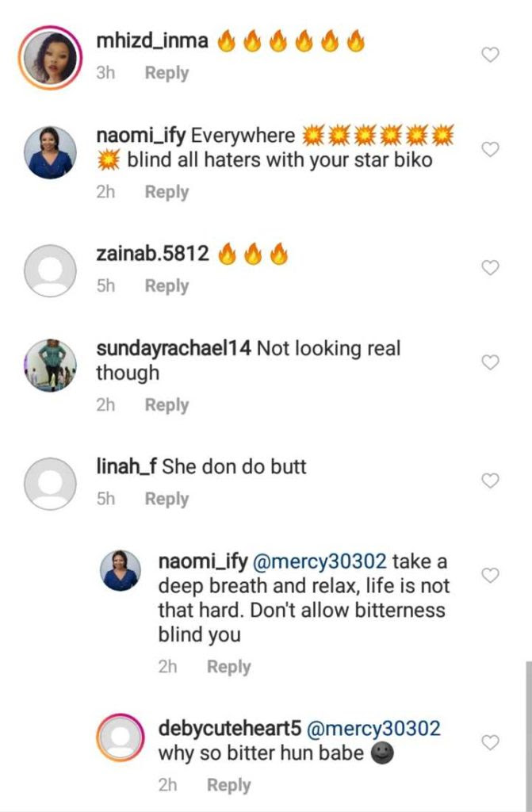This screenshot has width=532, height=812.
Task: Reply to linah_f's 'She don do butt'
Action: click(166, 500)
